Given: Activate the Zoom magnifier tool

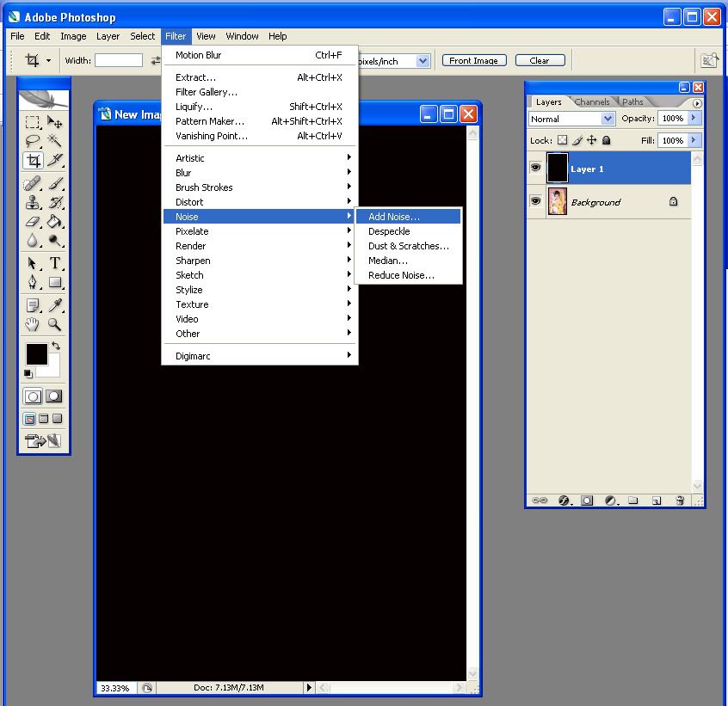Looking at the screenshot, I should (55, 324).
